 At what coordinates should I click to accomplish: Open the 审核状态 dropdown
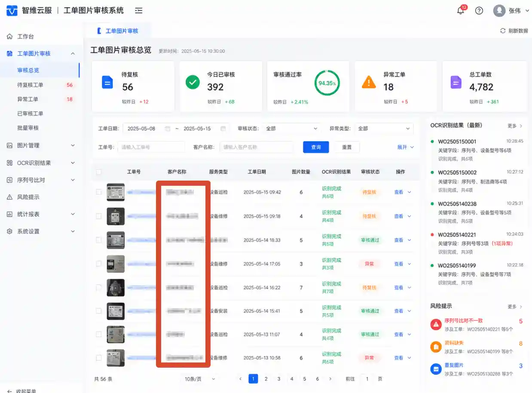pos(292,129)
